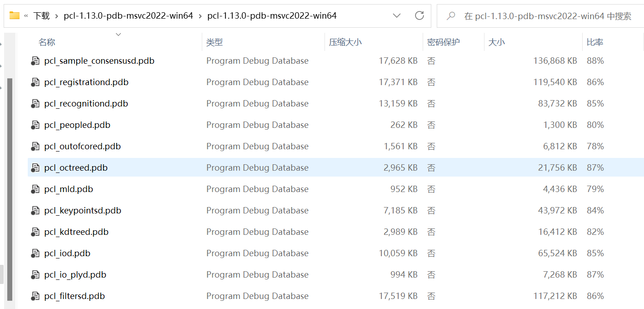Click the 82% ratio cell
This screenshot has width=644, height=309.
coord(595,232)
